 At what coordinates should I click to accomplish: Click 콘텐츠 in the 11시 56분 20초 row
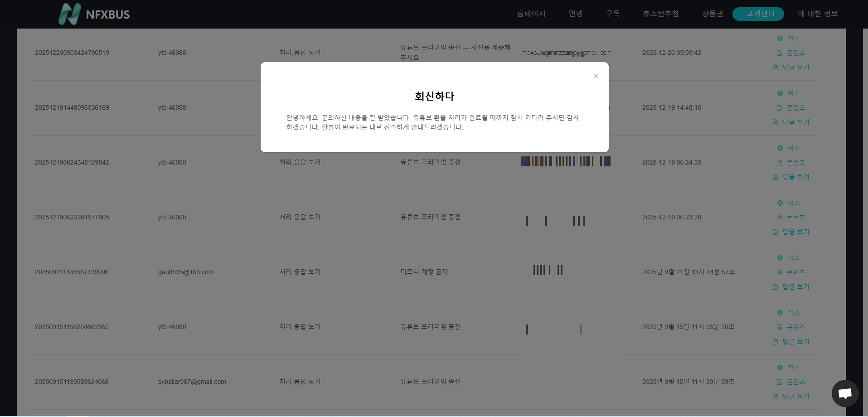(x=791, y=327)
